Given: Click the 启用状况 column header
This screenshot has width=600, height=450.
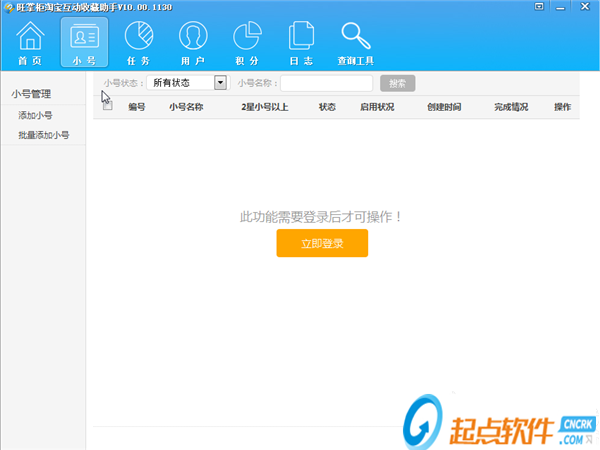Looking at the screenshot, I should [x=377, y=107].
